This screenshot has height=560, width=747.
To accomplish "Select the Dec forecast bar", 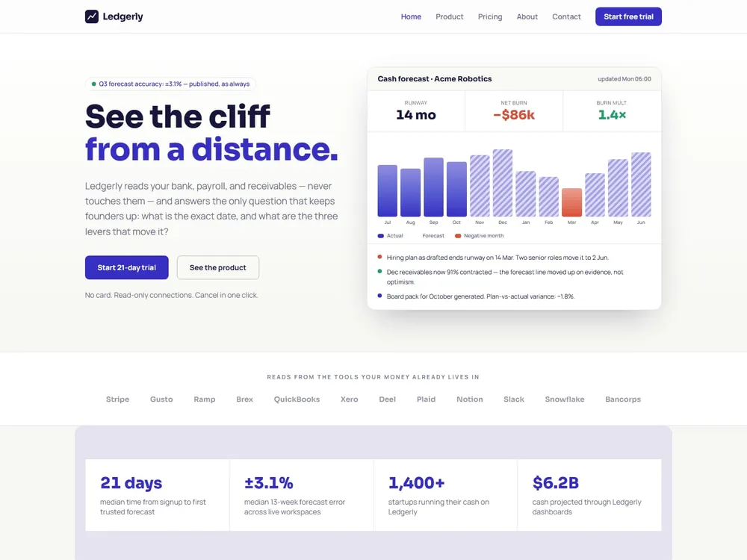I will point(503,183).
